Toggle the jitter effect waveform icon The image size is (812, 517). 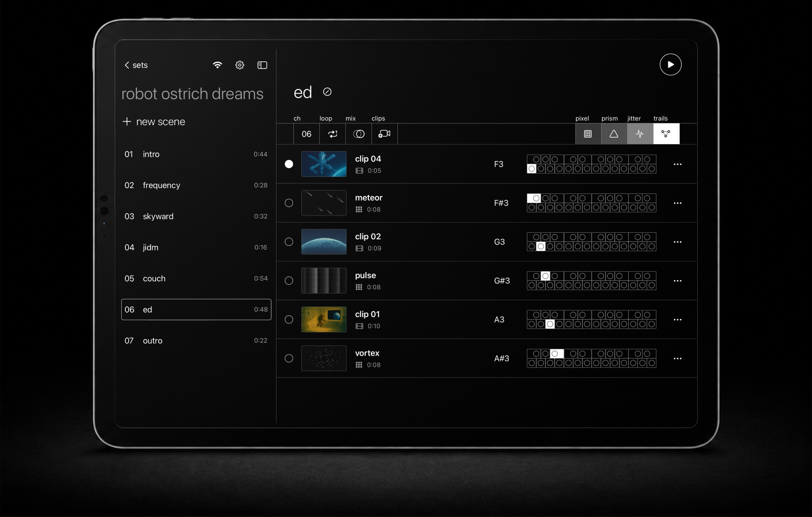click(x=640, y=134)
